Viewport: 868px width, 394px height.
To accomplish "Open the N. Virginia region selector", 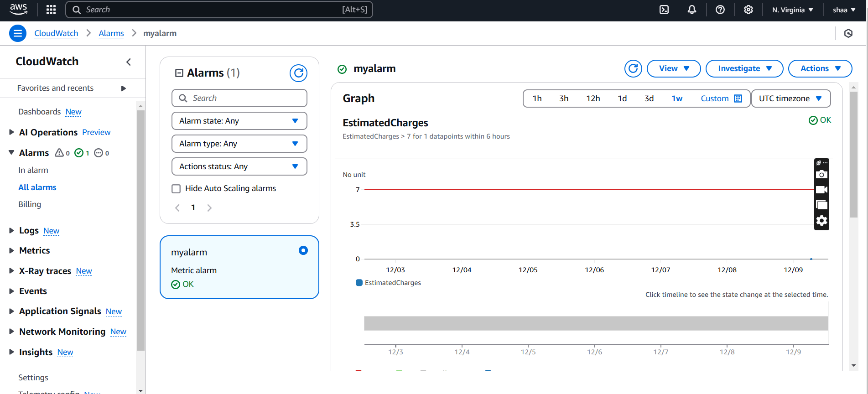I will 793,10.
